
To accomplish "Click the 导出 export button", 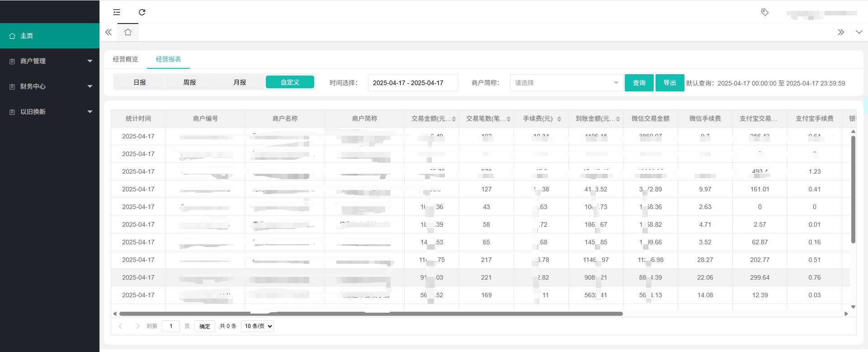I will [x=670, y=83].
